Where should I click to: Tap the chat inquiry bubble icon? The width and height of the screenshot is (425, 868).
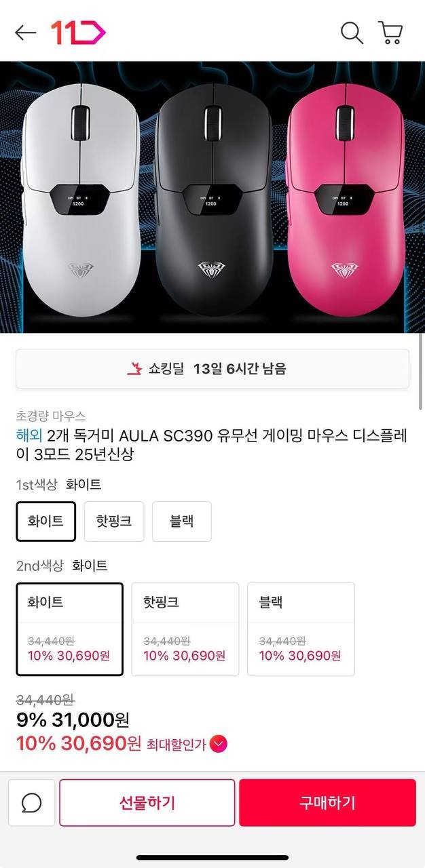point(31,803)
